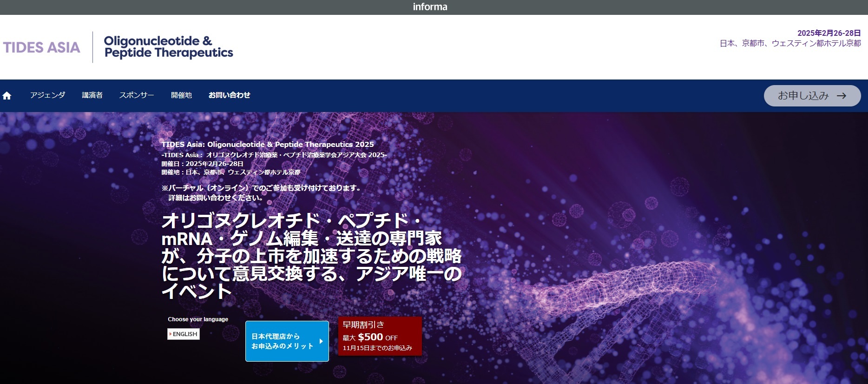Open 日本代理店からお申込みのメリット banner
The height and width of the screenshot is (384, 868).
pos(287,341)
